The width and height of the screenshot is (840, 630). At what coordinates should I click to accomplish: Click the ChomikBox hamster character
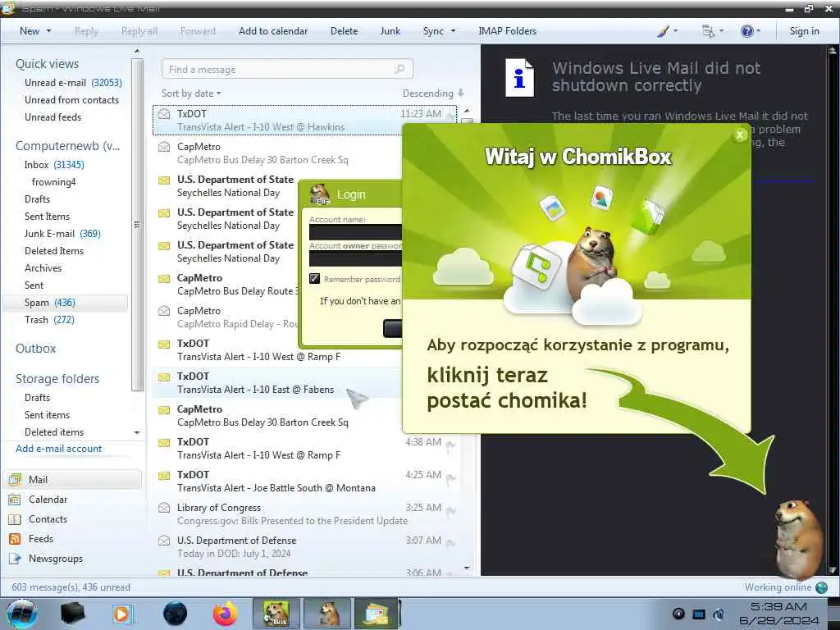coord(799,538)
